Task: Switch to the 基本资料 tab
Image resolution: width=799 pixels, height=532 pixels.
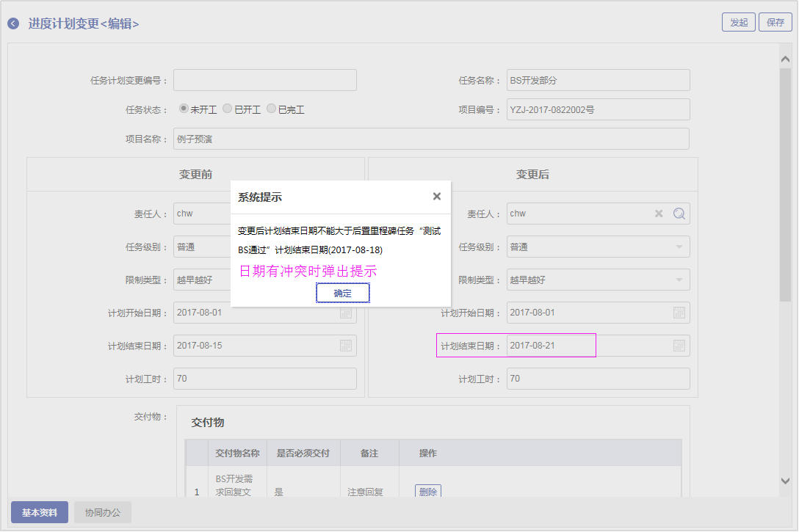Action: (40, 512)
